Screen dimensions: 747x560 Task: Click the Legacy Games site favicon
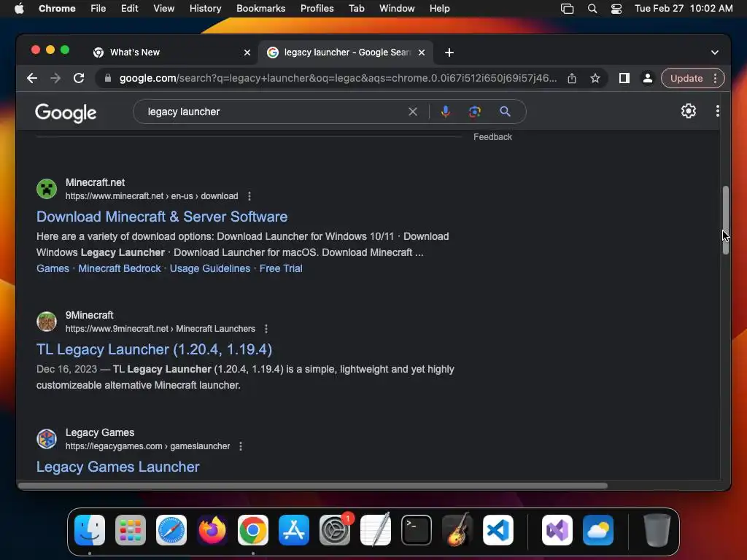point(47,438)
